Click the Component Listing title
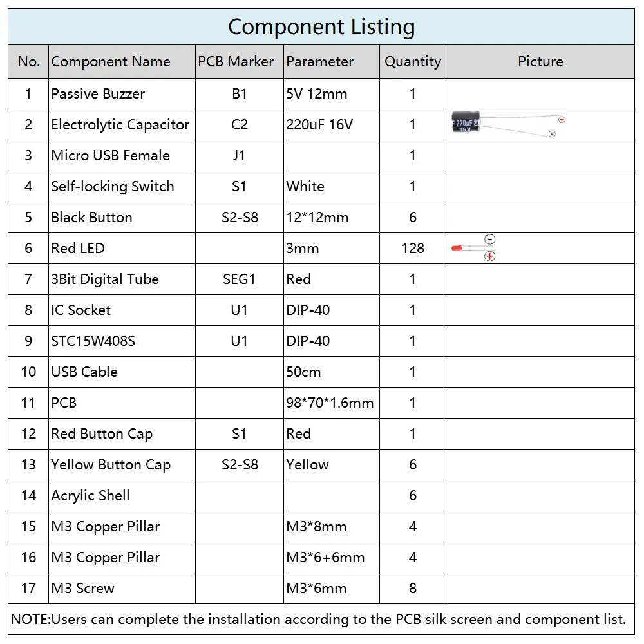The height and width of the screenshot is (644, 644). (321, 27)
